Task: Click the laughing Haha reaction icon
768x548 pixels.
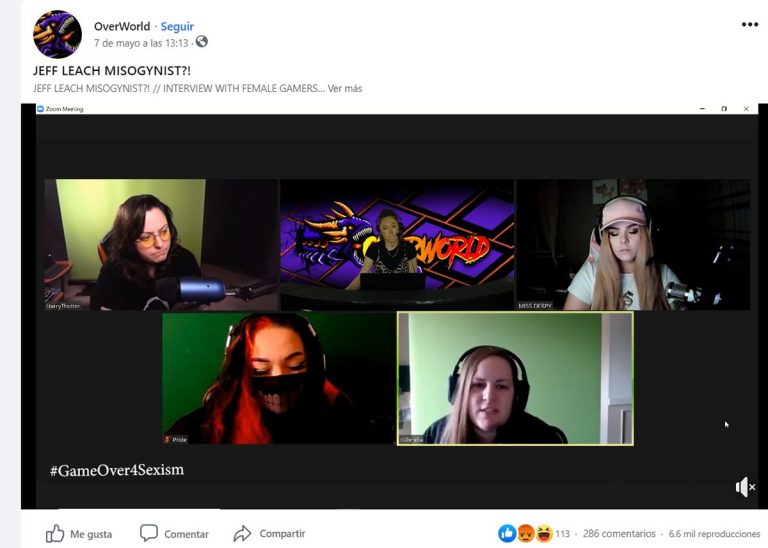Action: (543, 534)
